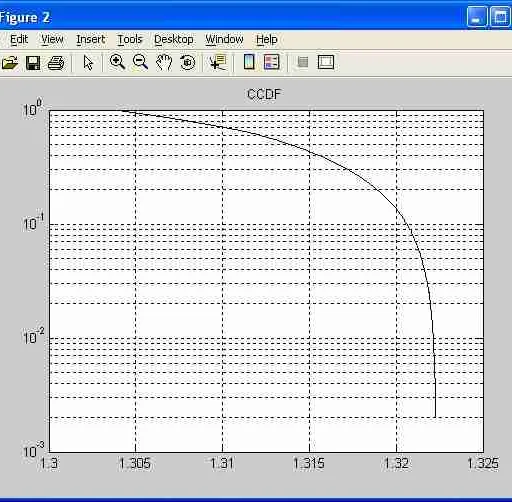Insert a colorbar from the toolbar
The image size is (512, 502).
click(x=249, y=62)
